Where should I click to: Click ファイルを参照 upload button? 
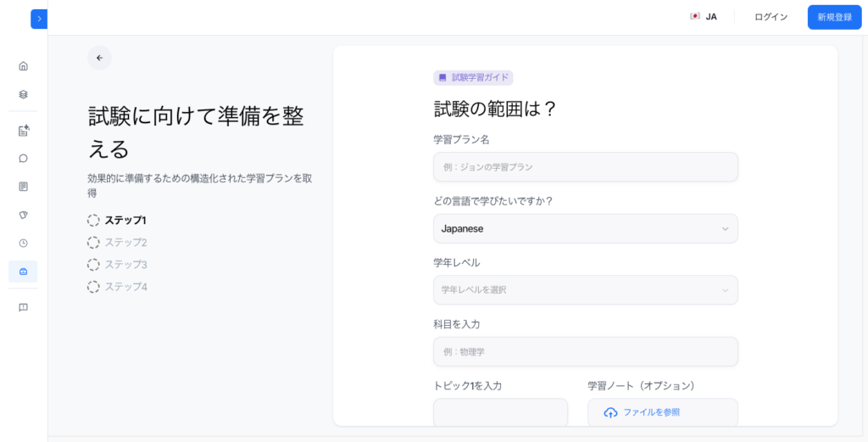(663, 412)
